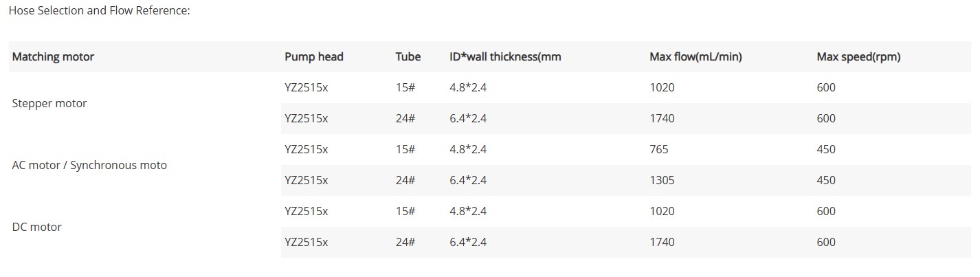980x277 pixels.
Task: Select the Pump head column header
Action: (x=313, y=57)
